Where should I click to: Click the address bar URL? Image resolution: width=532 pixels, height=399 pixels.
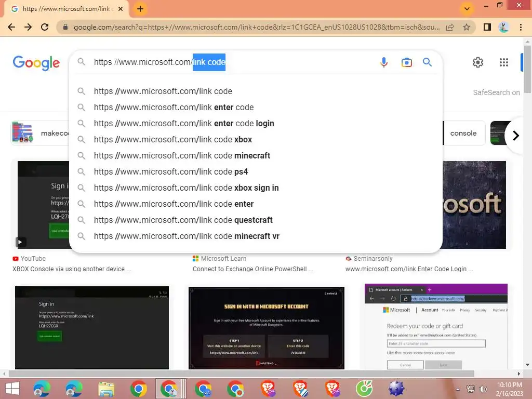tap(257, 27)
